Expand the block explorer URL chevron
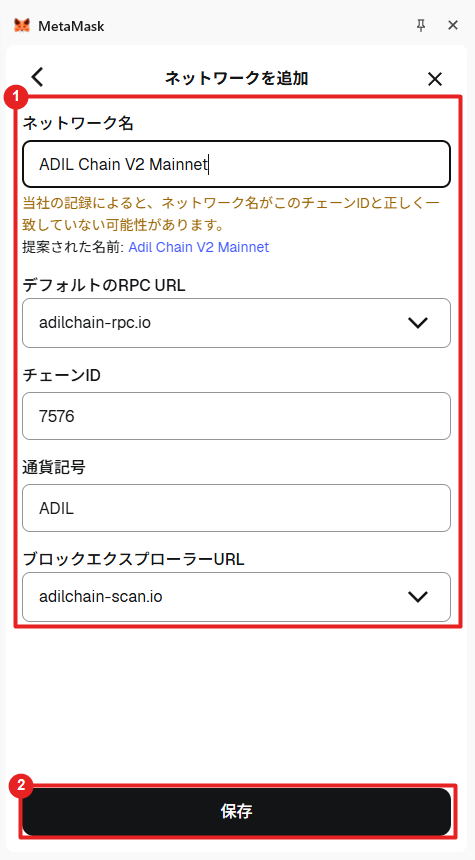The height and width of the screenshot is (860, 475). click(x=418, y=597)
